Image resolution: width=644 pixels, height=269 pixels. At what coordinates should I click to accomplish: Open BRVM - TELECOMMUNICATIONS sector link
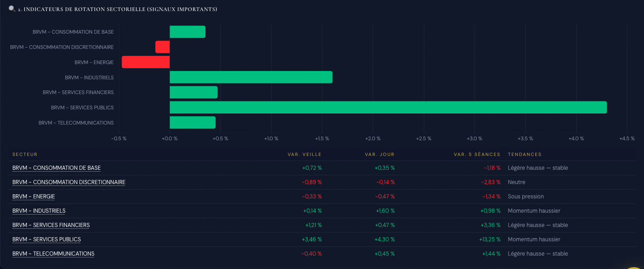(53, 254)
